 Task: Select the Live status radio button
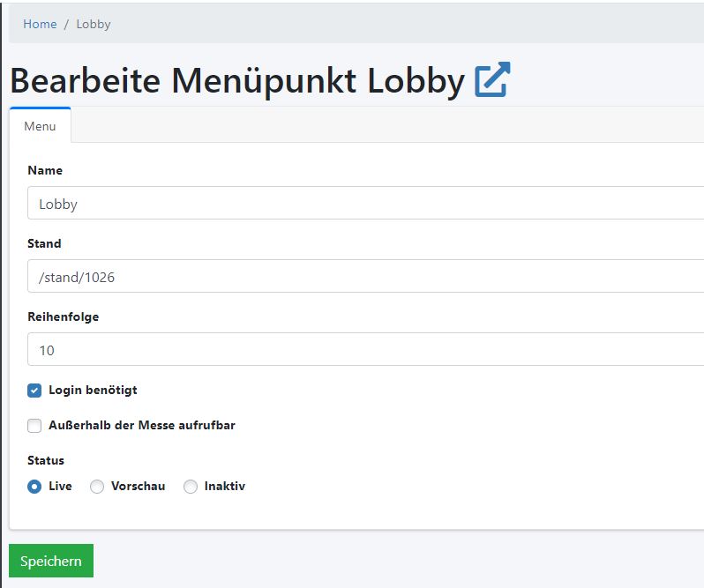point(34,487)
